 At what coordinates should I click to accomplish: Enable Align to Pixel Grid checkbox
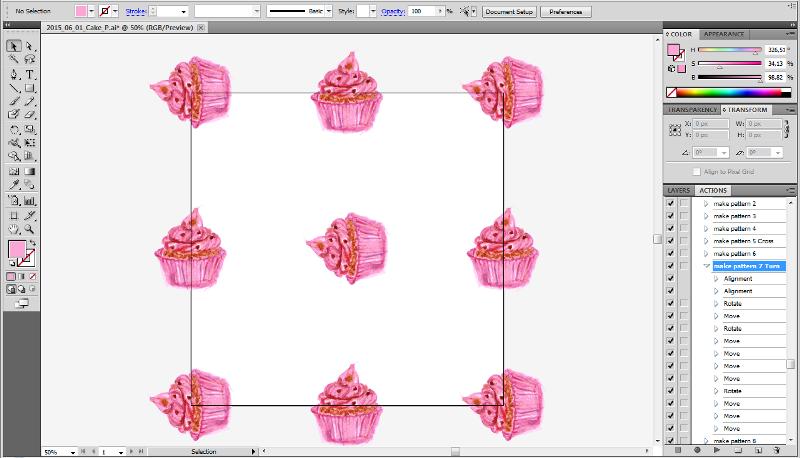tap(697, 172)
